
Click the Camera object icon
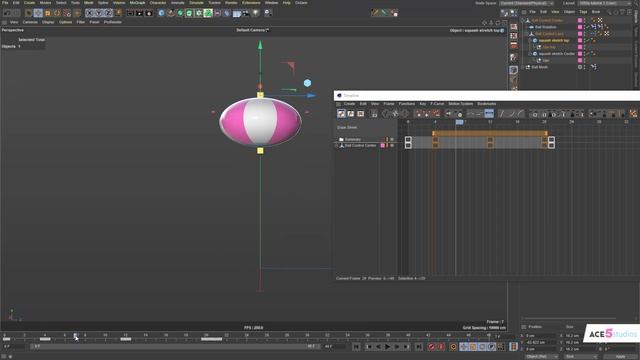[246, 13]
